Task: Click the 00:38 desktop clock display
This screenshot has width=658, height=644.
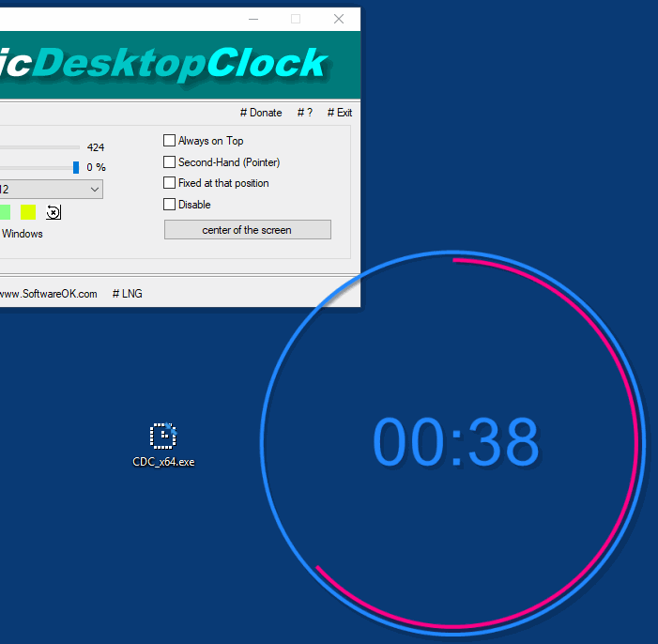Action: pyautogui.click(x=456, y=441)
